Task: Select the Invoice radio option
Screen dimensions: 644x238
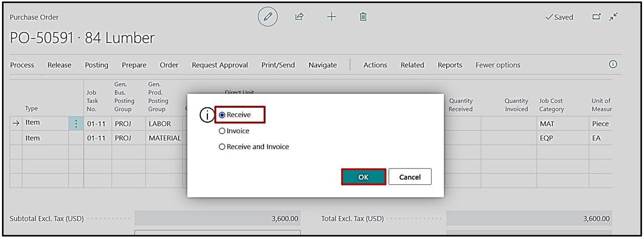Action: coord(222,131)
